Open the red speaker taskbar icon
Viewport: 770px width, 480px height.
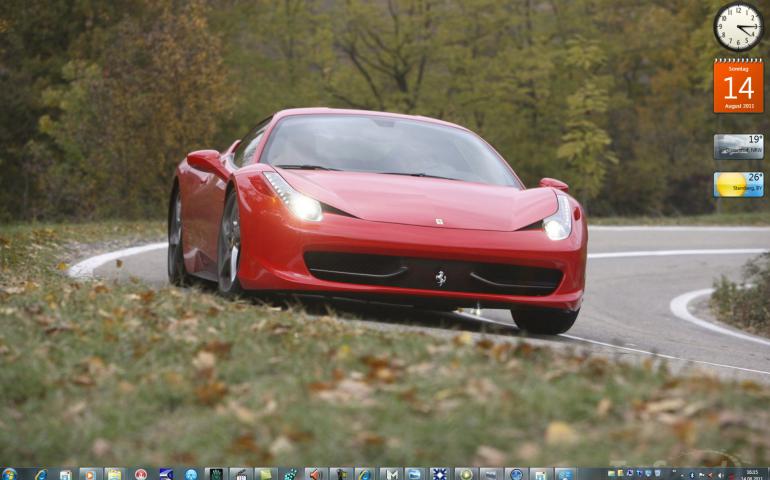tap(315, 475)
